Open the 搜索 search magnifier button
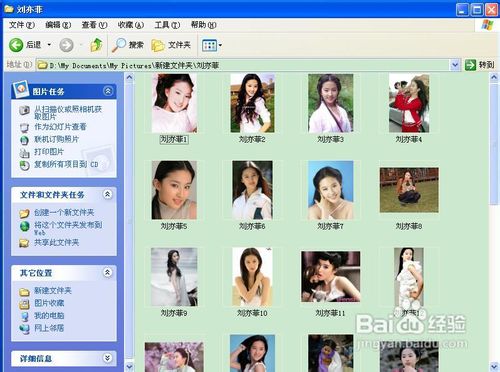Screen dimensions: 500x372 [x=128, y=45]
